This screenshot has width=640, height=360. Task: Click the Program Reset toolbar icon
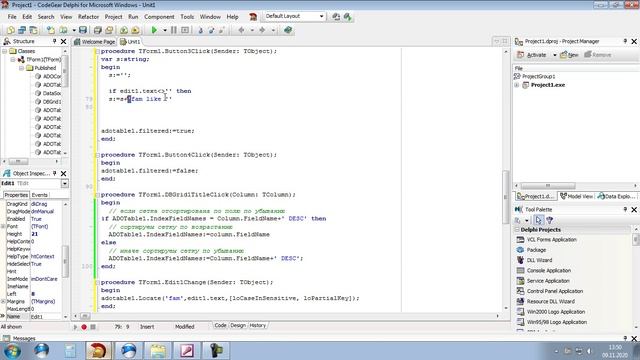(185, 30)
